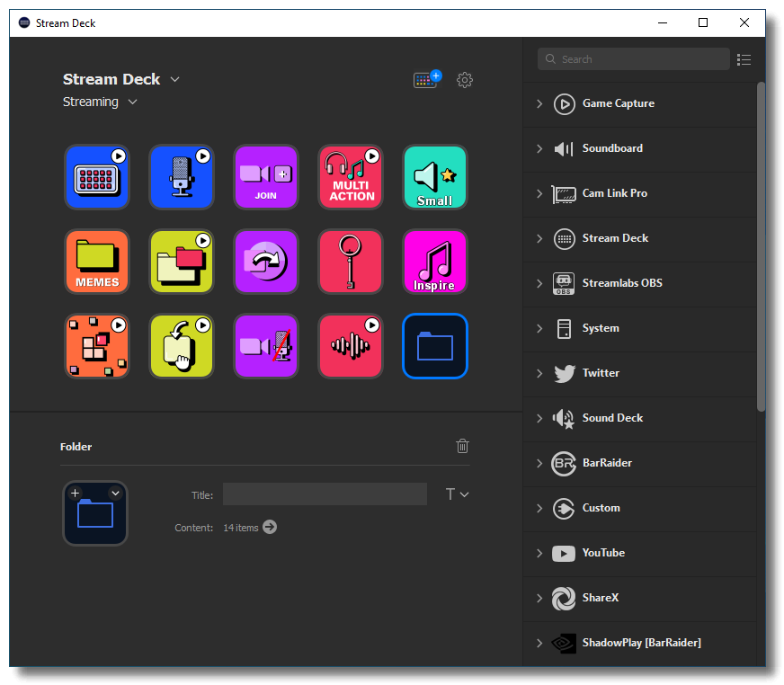Select the purple muted-mic camera key
Image resolution: width=784 pixels, height=685 pixels.
click(266, 346)
